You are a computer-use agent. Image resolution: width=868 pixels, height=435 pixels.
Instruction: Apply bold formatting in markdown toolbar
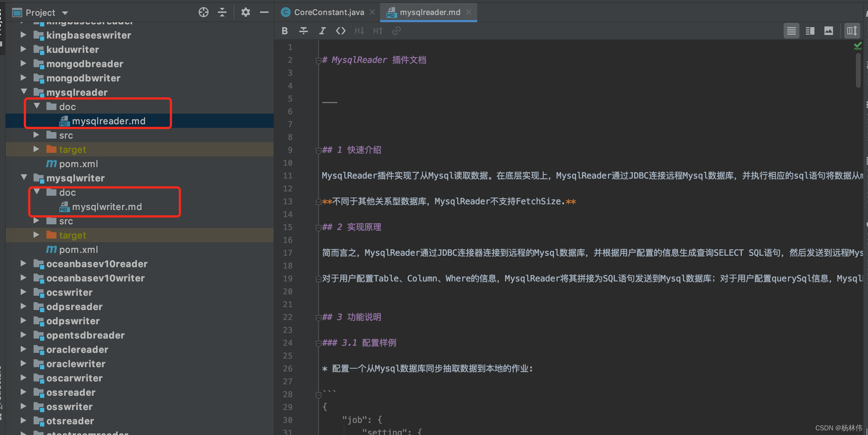pos(285,31)
